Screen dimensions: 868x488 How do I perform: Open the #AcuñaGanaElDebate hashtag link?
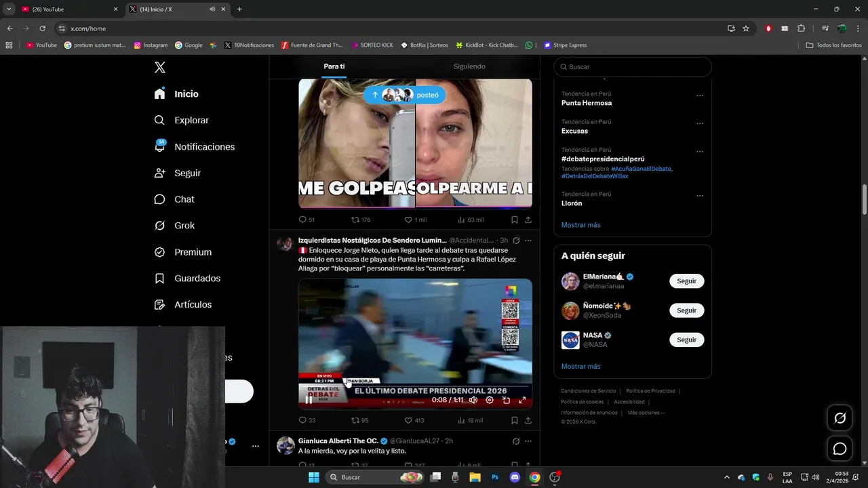pyautogui.click(x=642, y=169)
